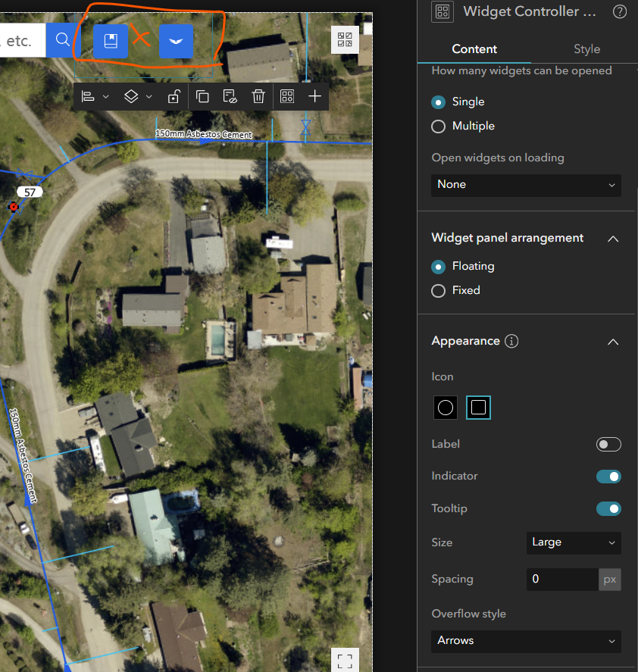
Task: Collapse the Appearance section
Action: (613, 342)
